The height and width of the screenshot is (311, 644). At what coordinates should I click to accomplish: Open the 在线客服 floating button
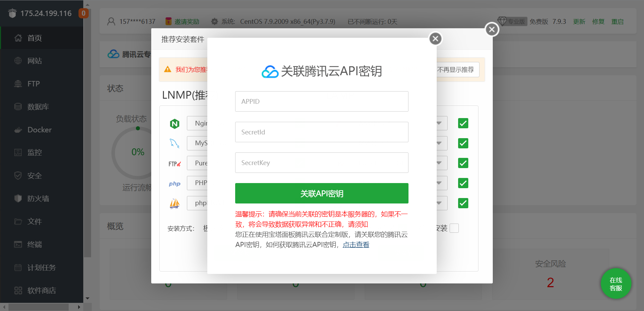[616, 284]
